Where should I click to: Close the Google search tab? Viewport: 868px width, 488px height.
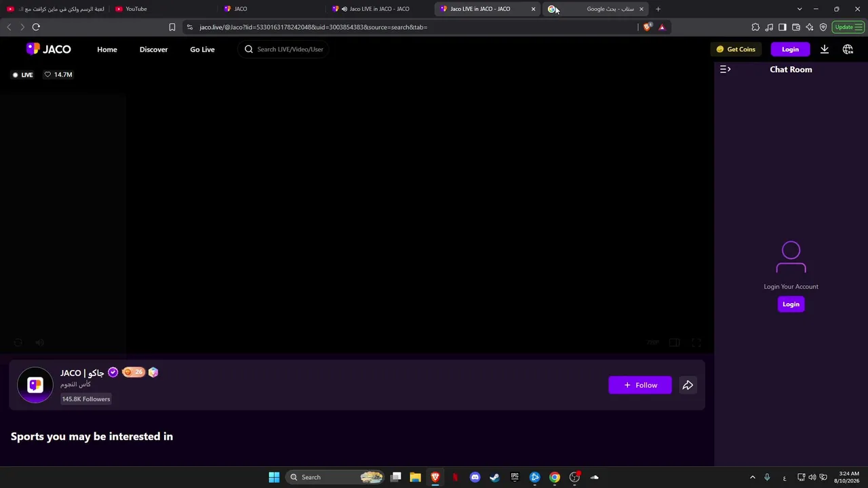point(641,9)
